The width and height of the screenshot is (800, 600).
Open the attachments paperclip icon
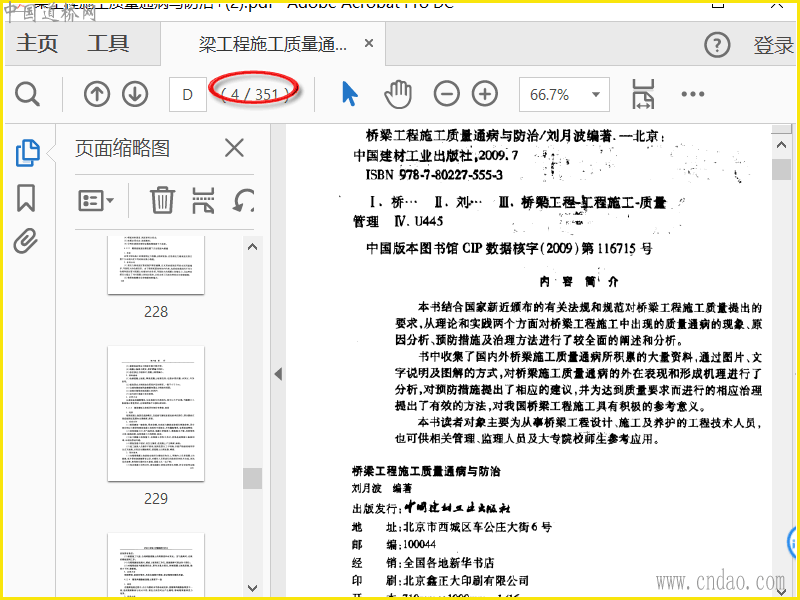26,241
